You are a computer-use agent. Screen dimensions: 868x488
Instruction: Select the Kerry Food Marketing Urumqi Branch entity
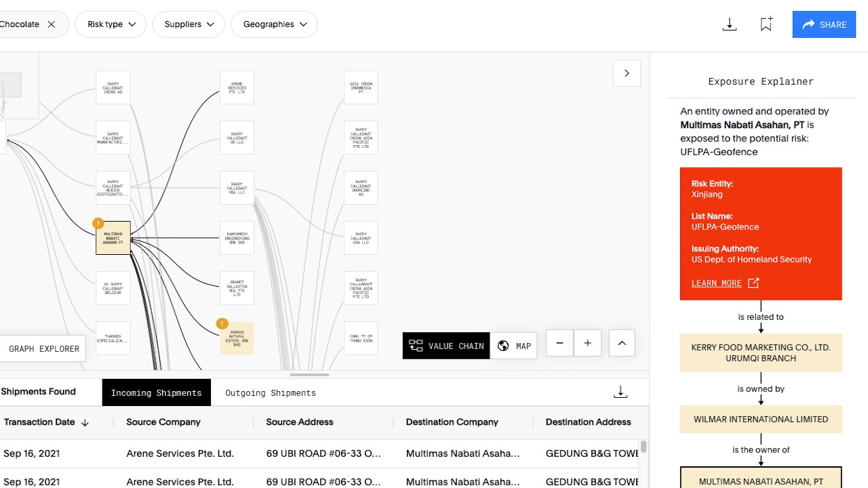(x=761, y=352)
